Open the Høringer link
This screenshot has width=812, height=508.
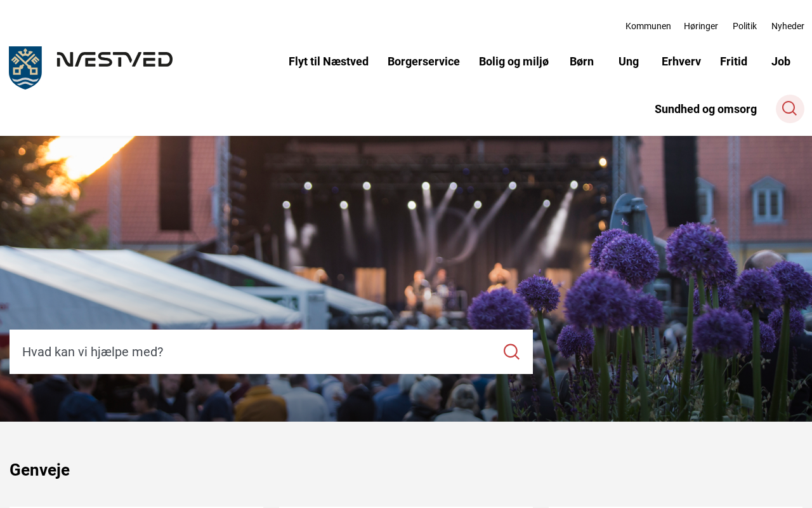tap(701, 26)
